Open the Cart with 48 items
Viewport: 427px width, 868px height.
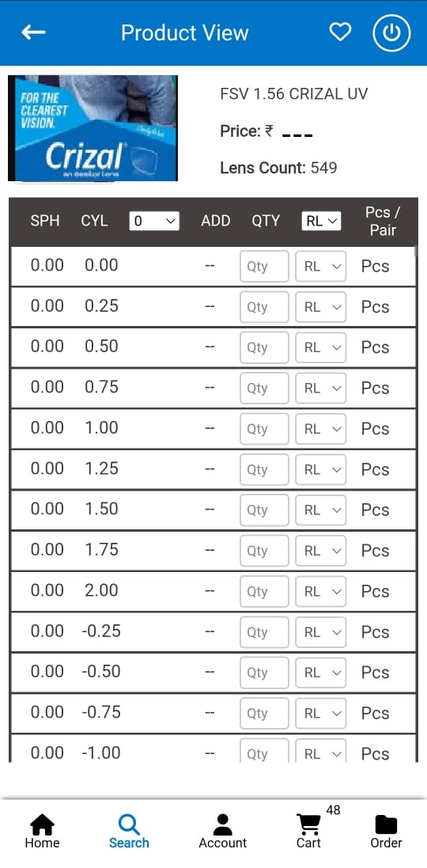308,830
